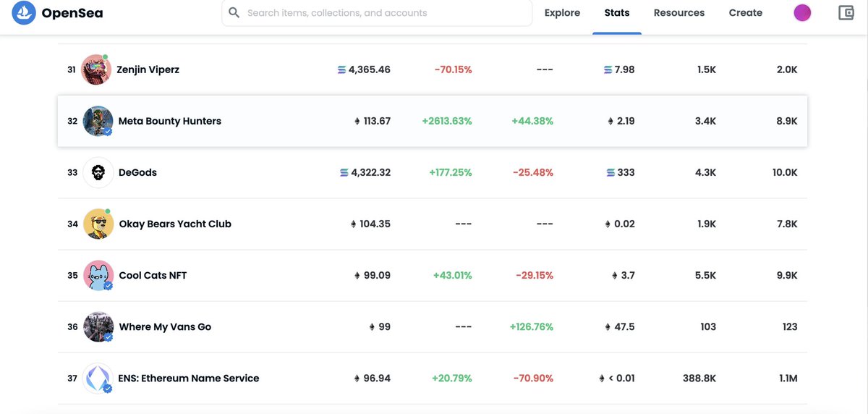
Task: Click the +43.01% change value
Action: 453,276
